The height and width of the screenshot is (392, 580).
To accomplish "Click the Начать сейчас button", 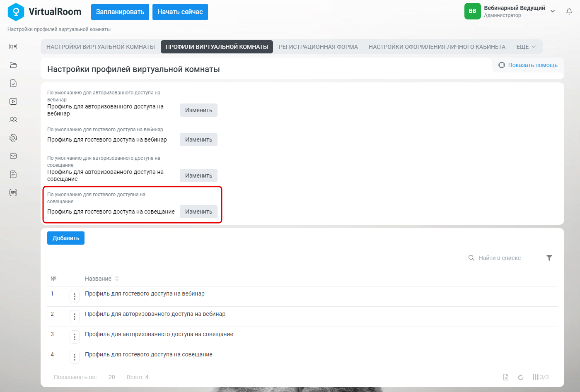I will (180, 12).
